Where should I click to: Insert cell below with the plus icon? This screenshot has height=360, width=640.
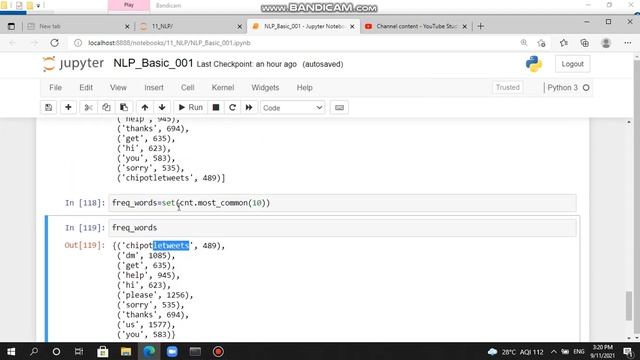pos(68,108)
